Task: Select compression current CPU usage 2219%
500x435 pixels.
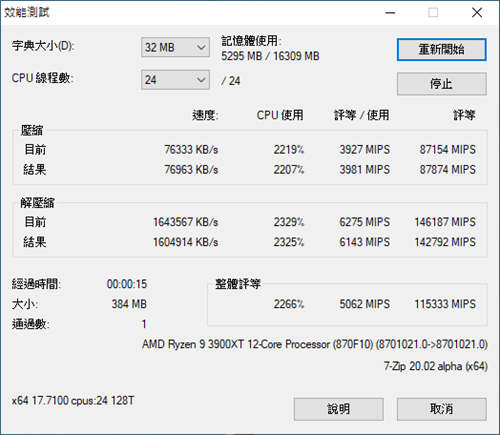Action: pyautogui.click(x=289, y=149)
